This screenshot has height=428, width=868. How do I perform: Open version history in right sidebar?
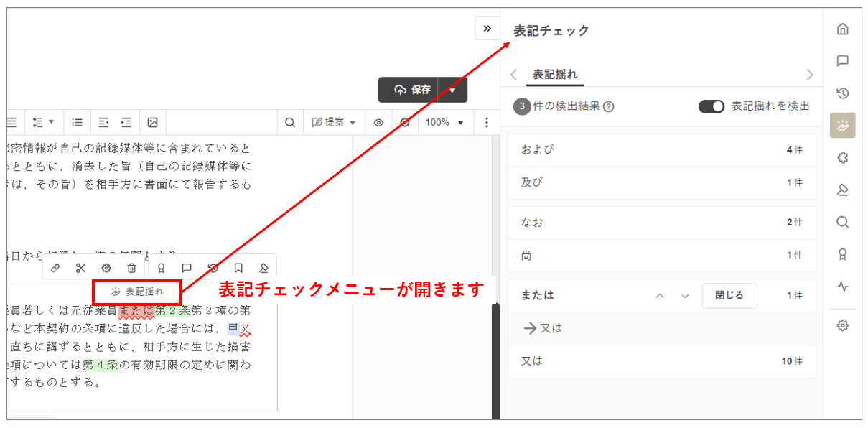coord(843,93)
